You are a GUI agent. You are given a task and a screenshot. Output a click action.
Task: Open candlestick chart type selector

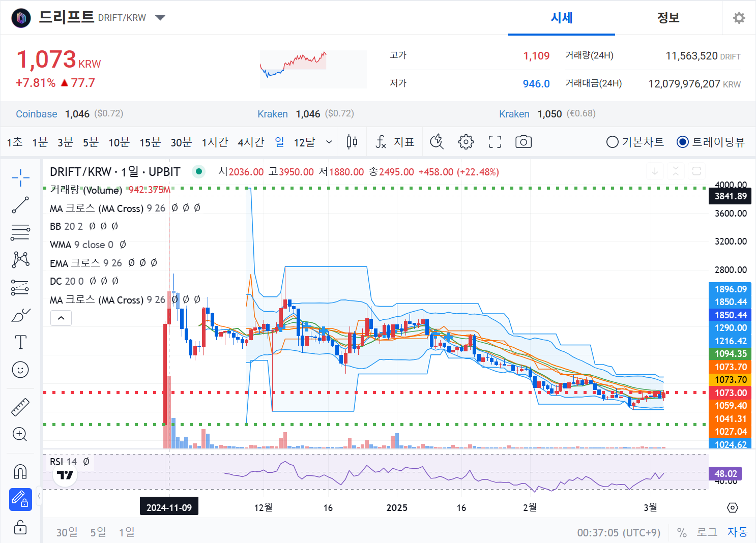coord(352,142)
